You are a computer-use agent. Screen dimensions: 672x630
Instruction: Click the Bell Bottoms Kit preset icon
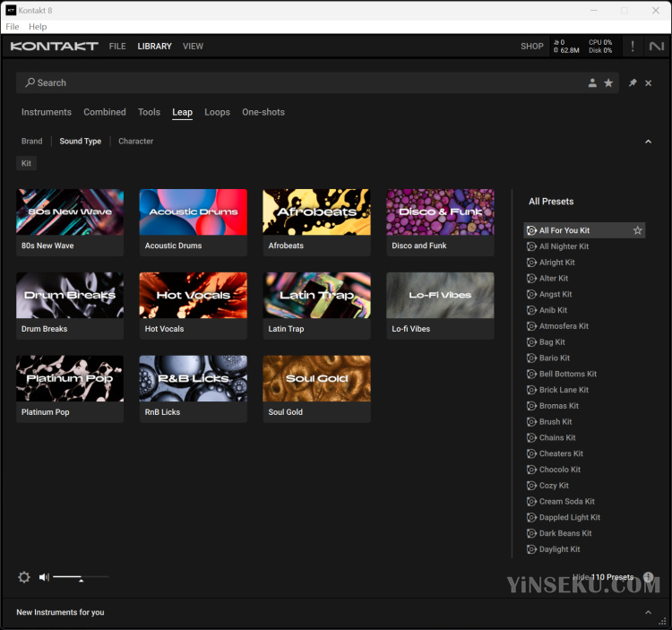tap(531, 374)
